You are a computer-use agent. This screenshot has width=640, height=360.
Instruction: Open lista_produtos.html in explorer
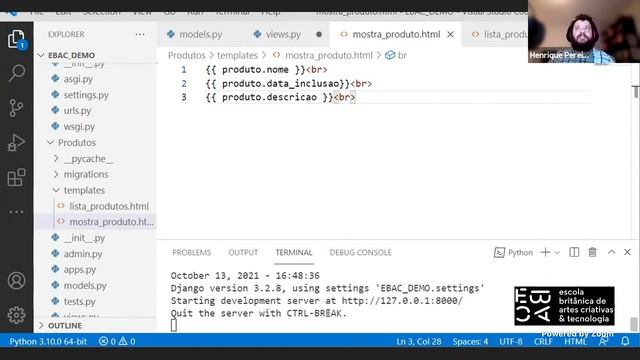coord(109,206)
